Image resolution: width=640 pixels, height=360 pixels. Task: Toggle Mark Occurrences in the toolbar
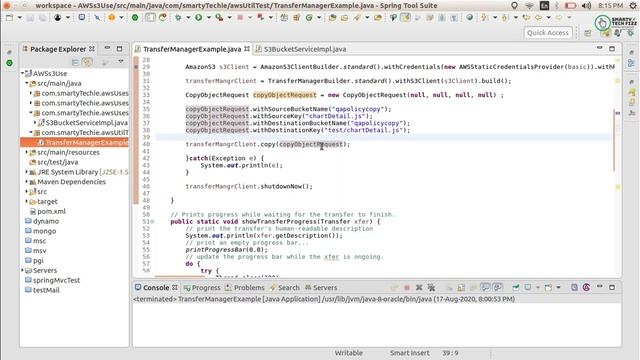pos(405,18)
